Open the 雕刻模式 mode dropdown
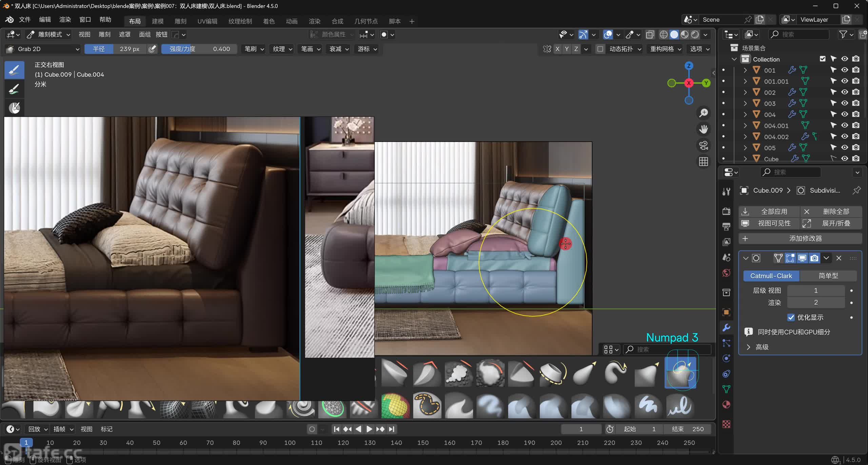 [49, 34]
